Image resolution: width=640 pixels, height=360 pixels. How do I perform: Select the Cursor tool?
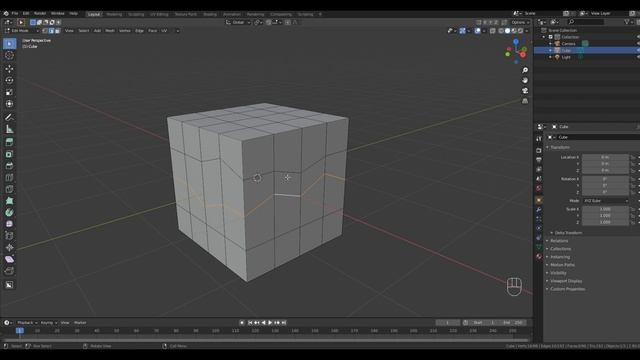[x=9, y=56]
